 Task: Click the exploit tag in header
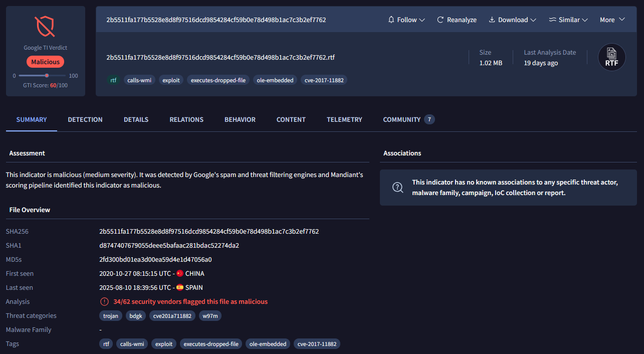[171, 80]
